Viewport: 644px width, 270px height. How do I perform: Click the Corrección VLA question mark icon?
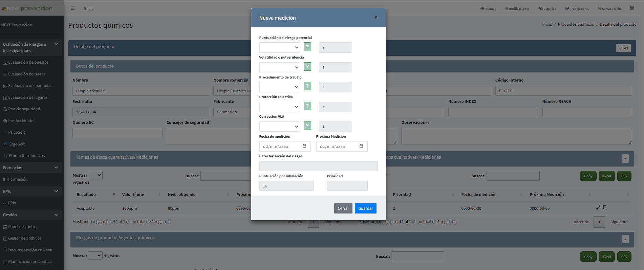coord(307,126)
